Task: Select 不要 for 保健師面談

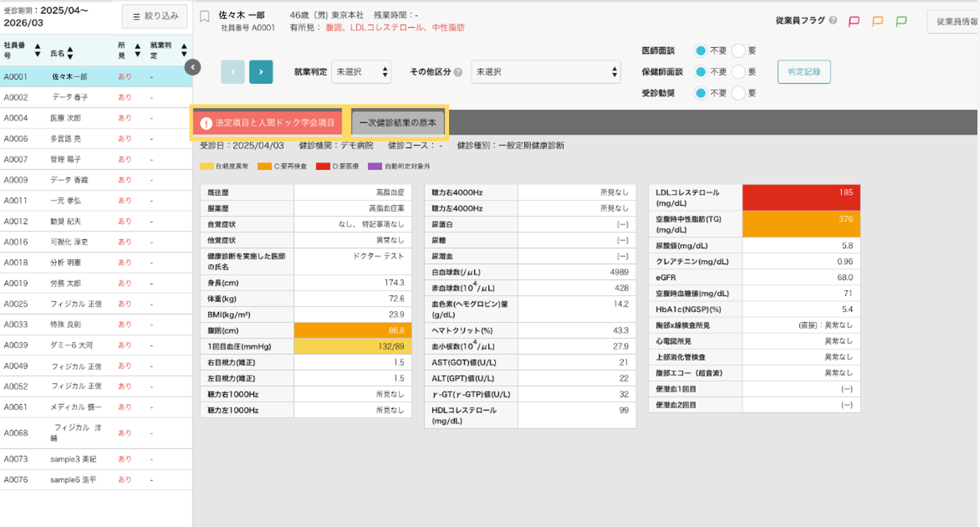Action: pyautogui.click(x=700, y=72)
